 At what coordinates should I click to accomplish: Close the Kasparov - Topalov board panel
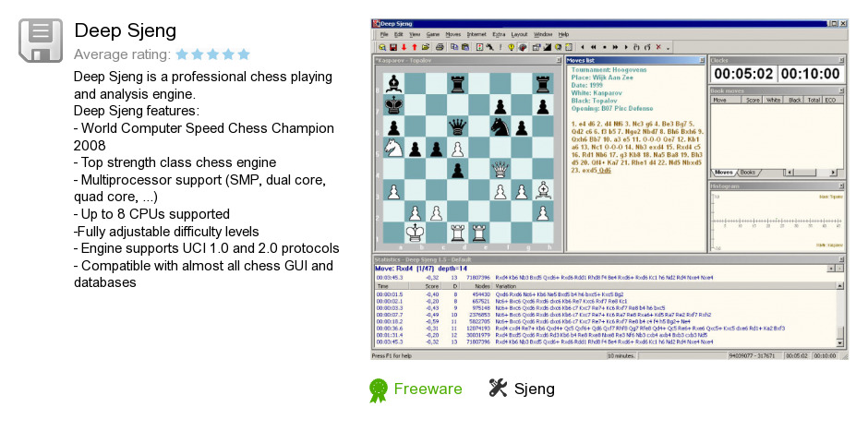[558, 60]
